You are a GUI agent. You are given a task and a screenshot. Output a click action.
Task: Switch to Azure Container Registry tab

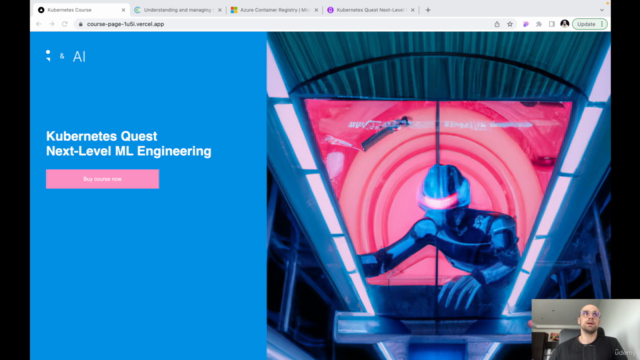tap(274, 10)
